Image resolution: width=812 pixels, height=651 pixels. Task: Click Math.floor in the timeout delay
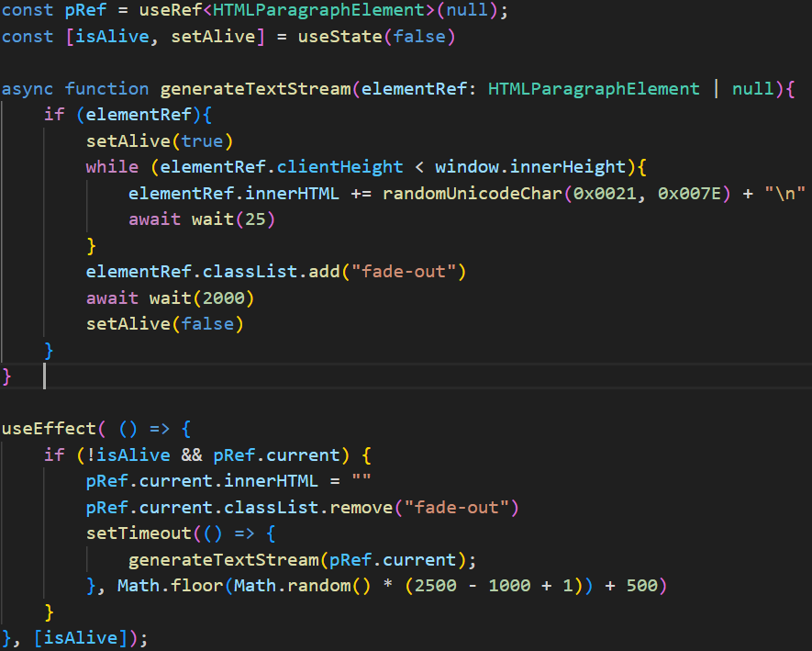171,586
